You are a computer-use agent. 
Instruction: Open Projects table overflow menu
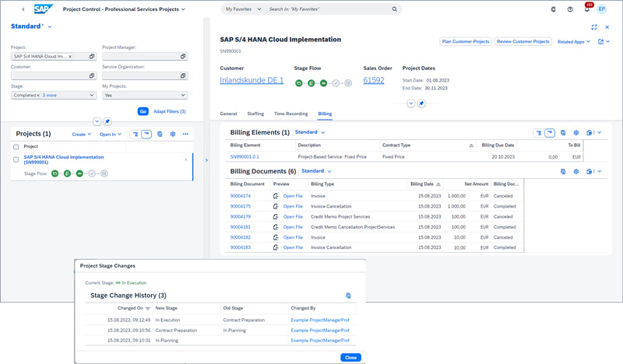tap(185, 135)
